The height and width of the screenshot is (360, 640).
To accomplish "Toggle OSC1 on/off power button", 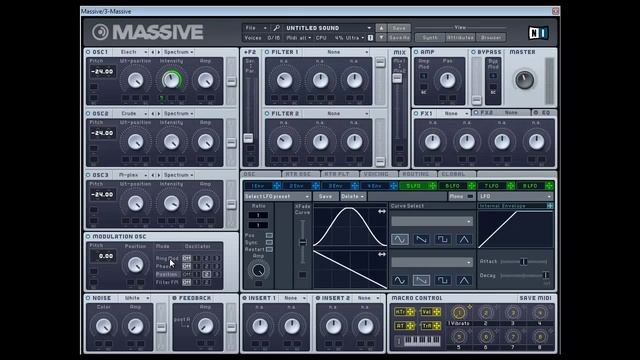I will click(x=88, y=52).
